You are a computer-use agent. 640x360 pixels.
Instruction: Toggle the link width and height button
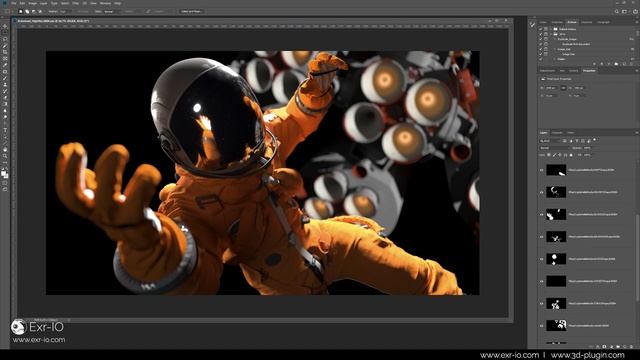[x=563, y=88]
